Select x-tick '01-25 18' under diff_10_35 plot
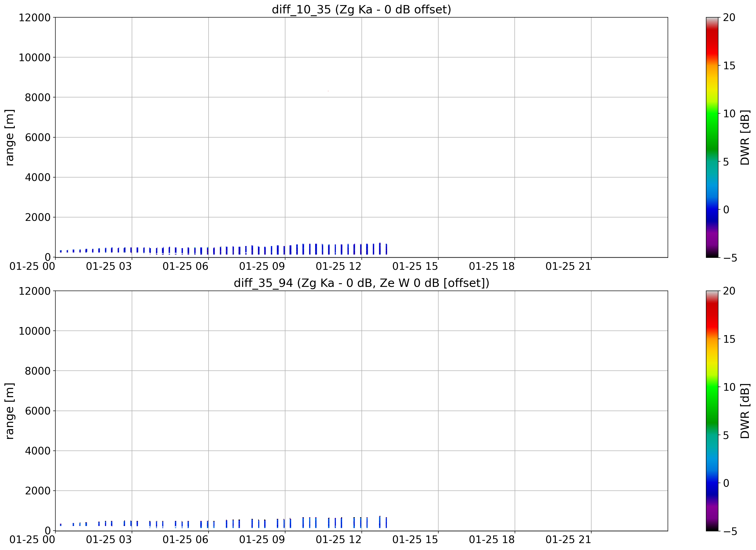 coord(492,266)
